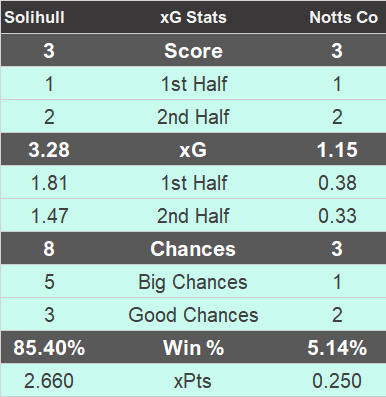Click Solihull's 1.81 first half xG
Image resolution: width=386 pixels, height=397 pixels.
49,183
